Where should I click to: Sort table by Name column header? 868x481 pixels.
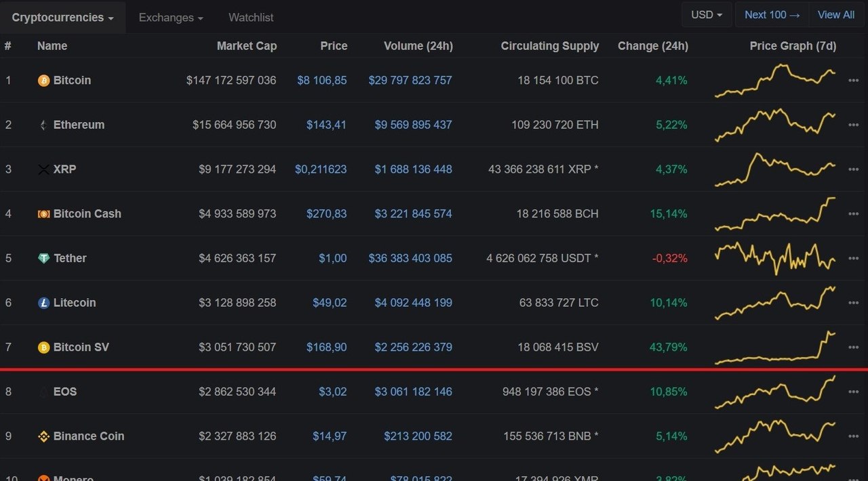pyautogui.click(x=52, y=46)
